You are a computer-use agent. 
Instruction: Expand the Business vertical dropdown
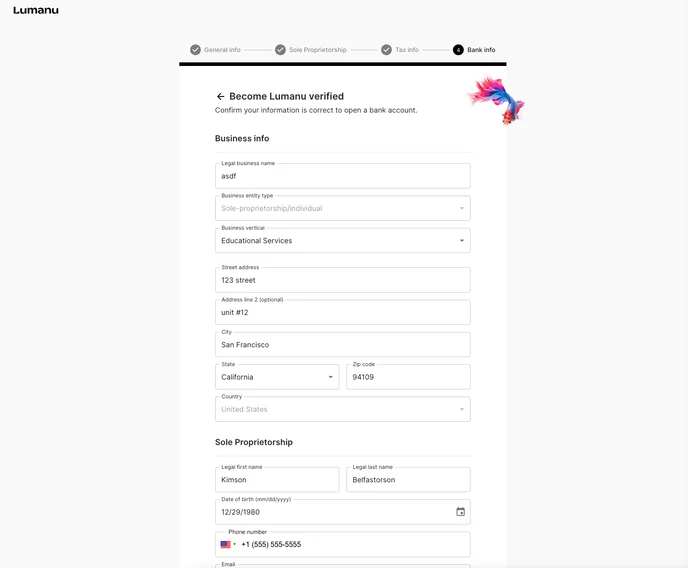coord(461,241)
